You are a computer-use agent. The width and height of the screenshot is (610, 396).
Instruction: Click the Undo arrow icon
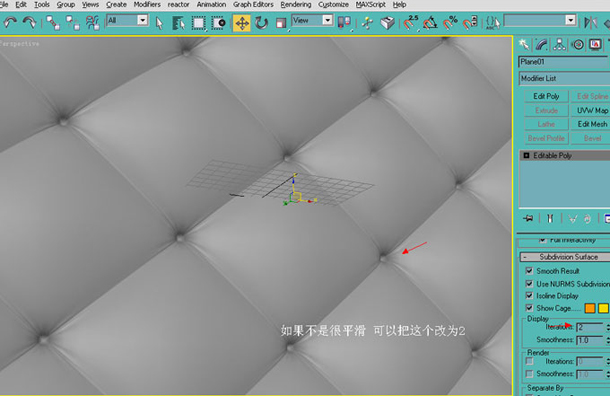[x=11, y=23]
